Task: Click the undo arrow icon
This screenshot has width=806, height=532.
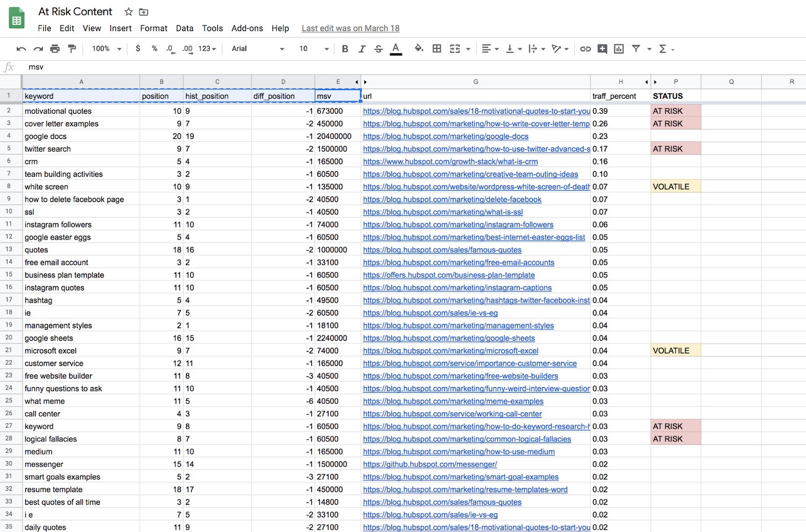Action: click(x=21, y=49)
